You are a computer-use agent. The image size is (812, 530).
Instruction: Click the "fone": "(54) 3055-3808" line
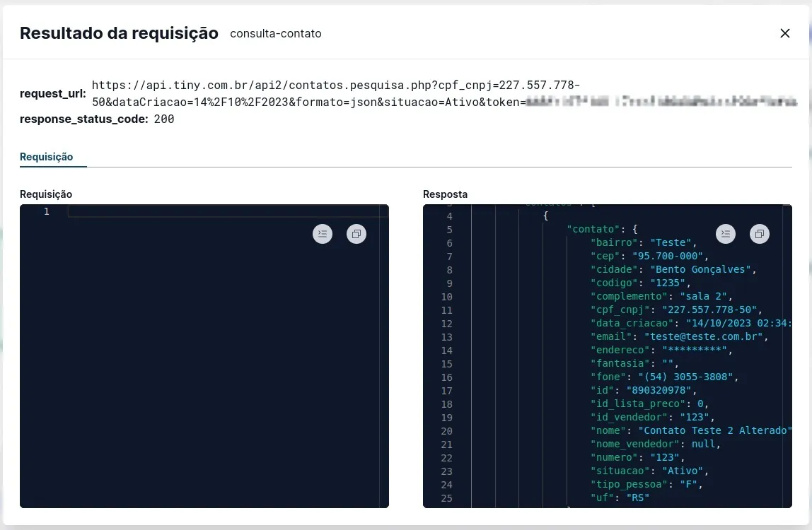pyautogui.click(x=664, y=377)
